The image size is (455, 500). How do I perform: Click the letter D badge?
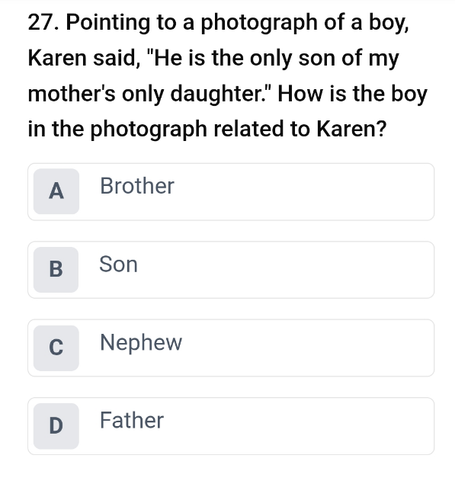click(56, 426)
